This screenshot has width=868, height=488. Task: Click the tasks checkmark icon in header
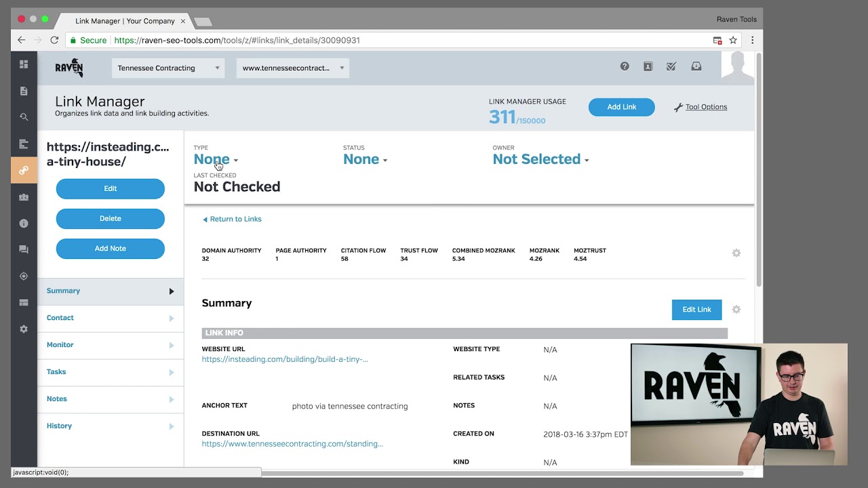(671, 66)
